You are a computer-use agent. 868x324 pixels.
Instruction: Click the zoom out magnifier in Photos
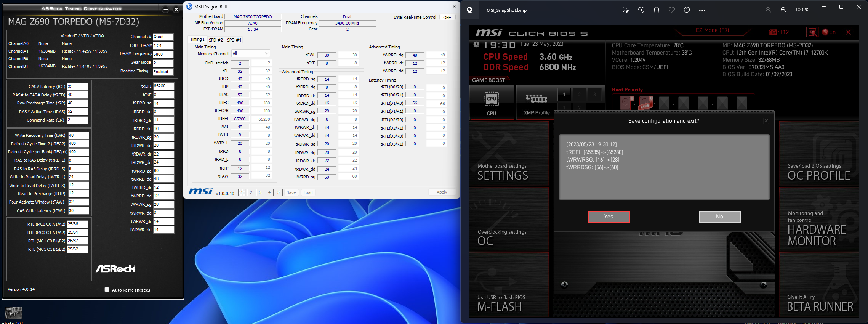(x=768, y=10)
